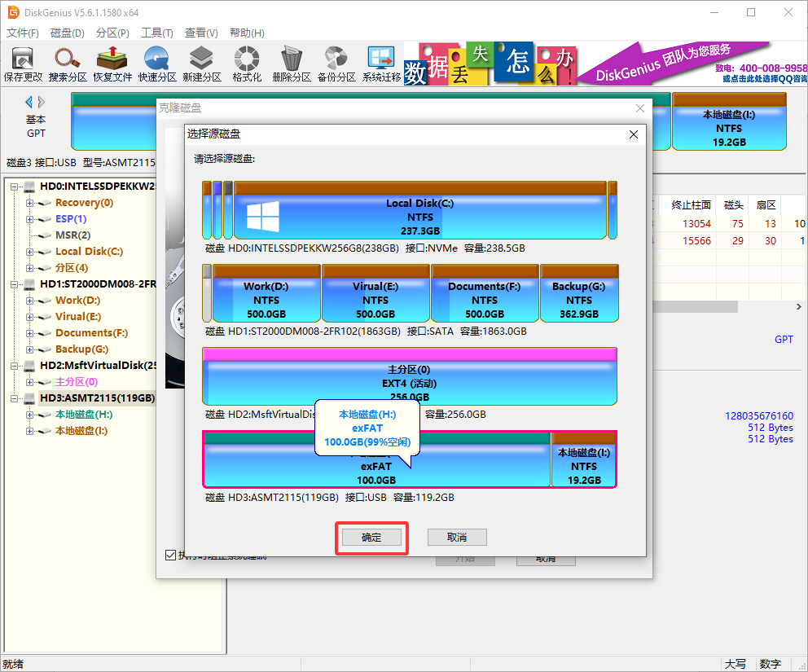Select Backup(G:) in the disk tree
Image resolution: width=808 pixels, height=672 pixels.
click(x=81, y=349)
